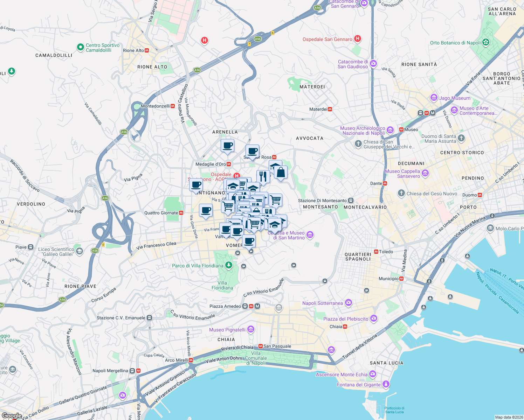Click Fontana del Gigante monument icon

[386, 384]
